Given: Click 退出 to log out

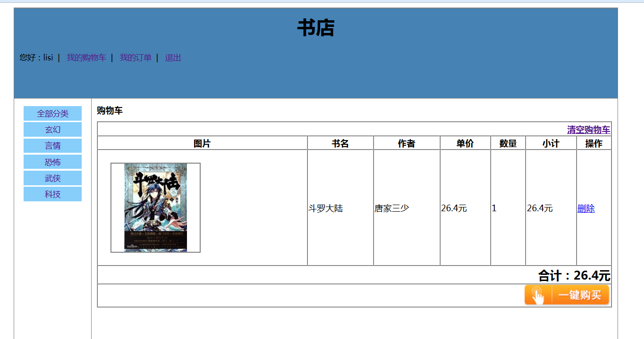Looking at the screenshot, I should coord(173,58).
